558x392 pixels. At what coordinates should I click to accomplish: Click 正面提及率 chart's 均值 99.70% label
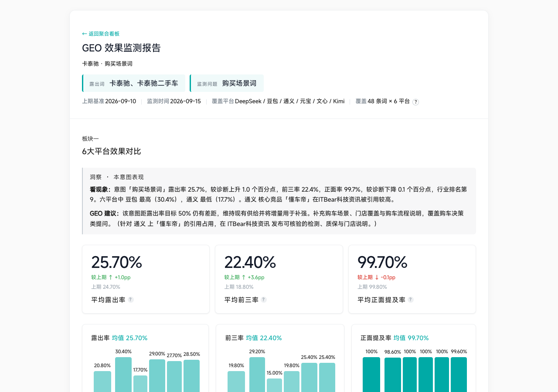[x=411, y=338]
